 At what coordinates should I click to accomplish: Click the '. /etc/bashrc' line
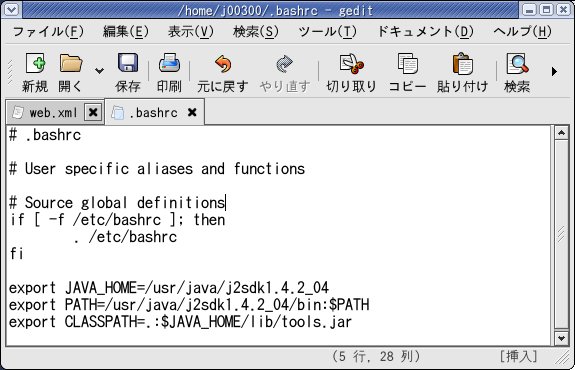[x=125, y=237]
